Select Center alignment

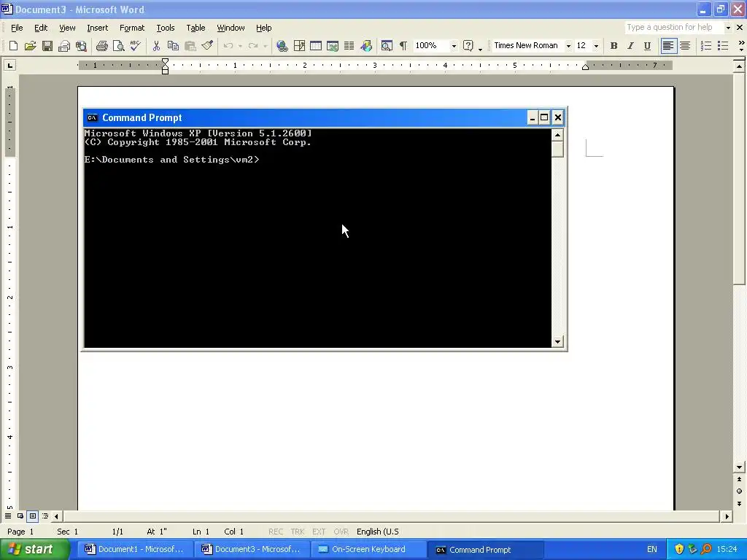pos(685,46)
